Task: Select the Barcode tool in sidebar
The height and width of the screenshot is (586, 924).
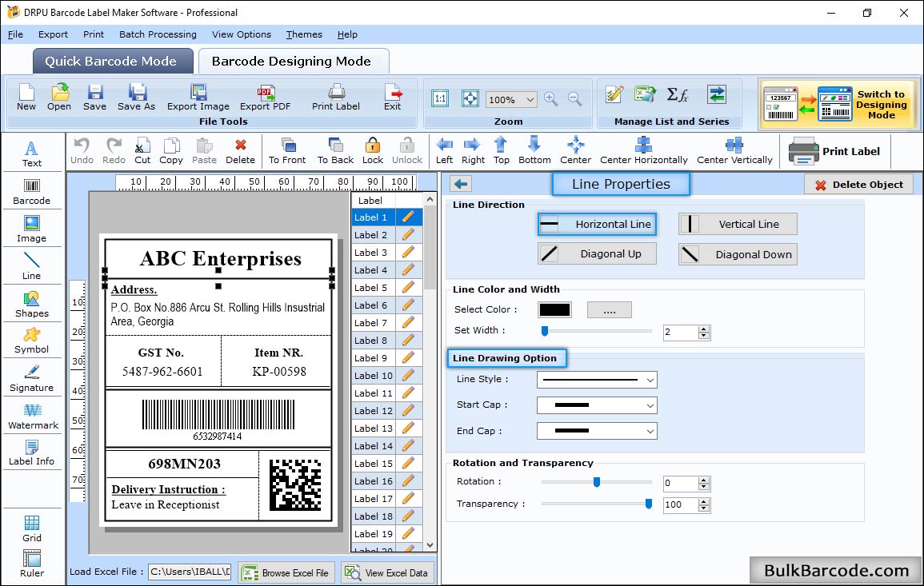Action: point(32,192)
